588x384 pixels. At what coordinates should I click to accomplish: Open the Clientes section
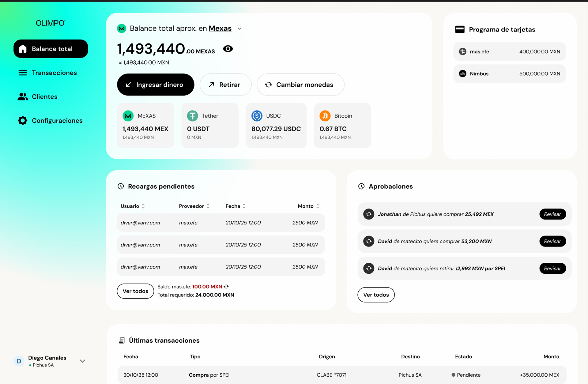(x=37, y=96)
